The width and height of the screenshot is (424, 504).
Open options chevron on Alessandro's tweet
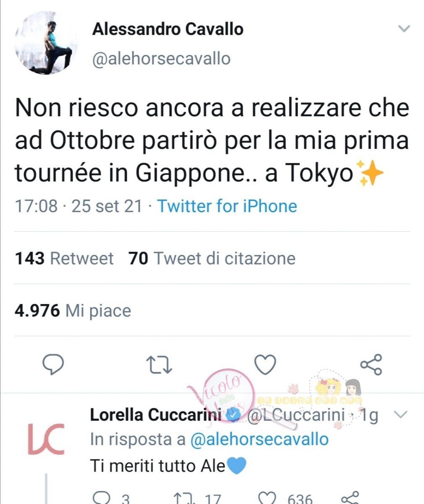click(404, 29)
